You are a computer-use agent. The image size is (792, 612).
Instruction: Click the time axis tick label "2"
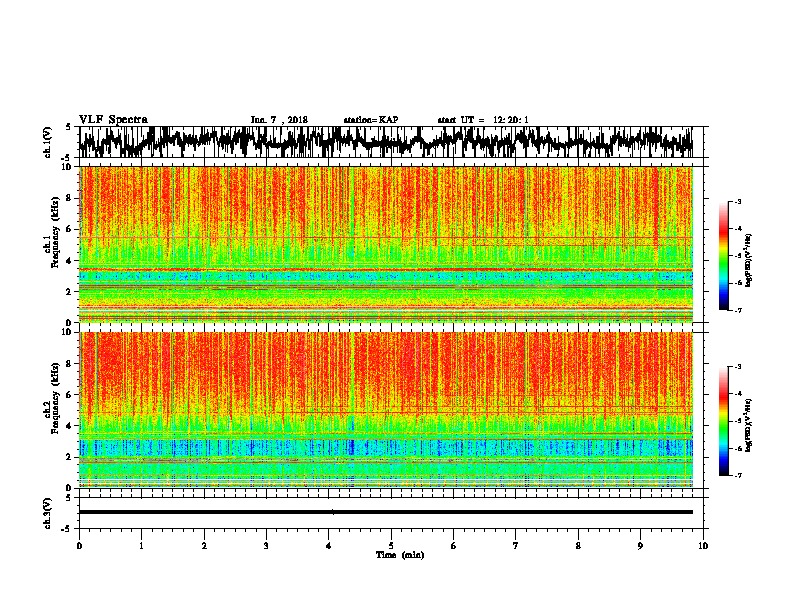pyautogui.click(x=204, y=546)
